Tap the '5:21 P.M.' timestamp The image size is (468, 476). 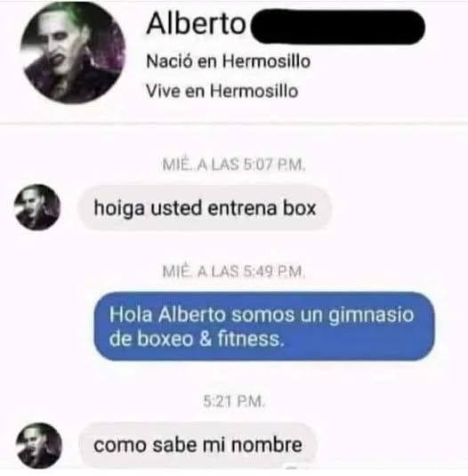pyautogui.click(x=234, y=401)
